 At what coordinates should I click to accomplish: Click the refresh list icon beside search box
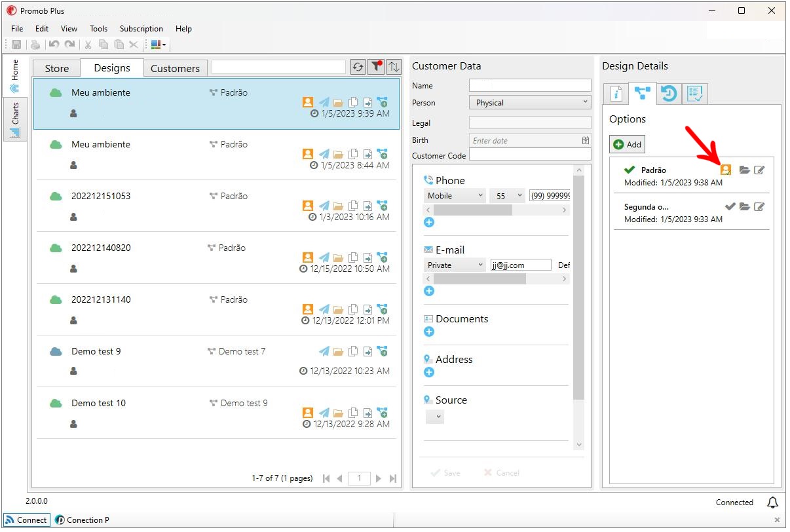coord(358,66)
